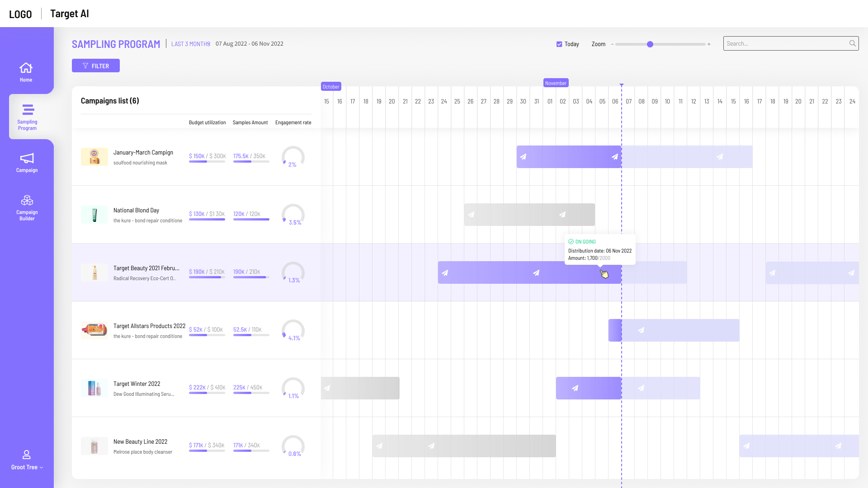The height and width of the screenshot is (488, 868).
Task: Click zoom plus icon beside slider
Action: tap(709, 44)
